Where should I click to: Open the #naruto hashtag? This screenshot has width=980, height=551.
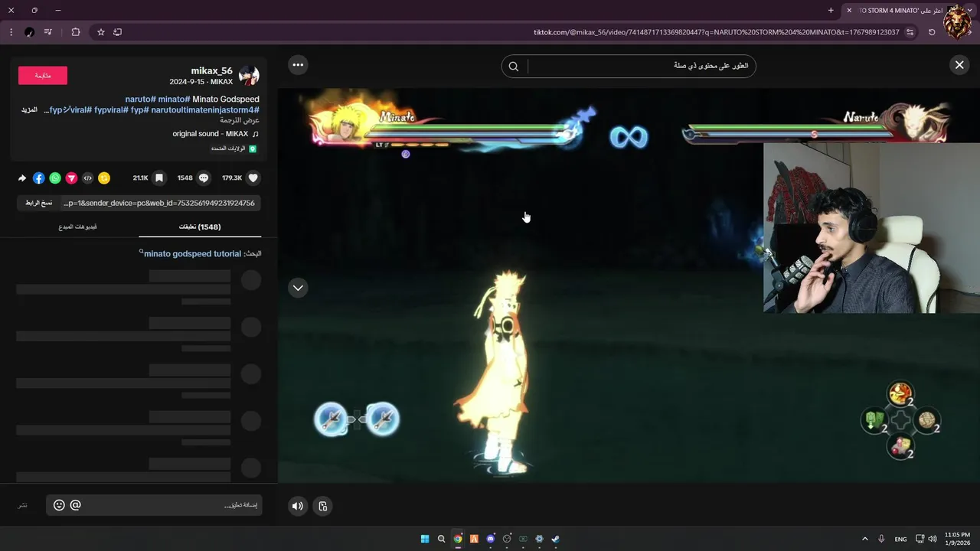[x=141, y=99]
